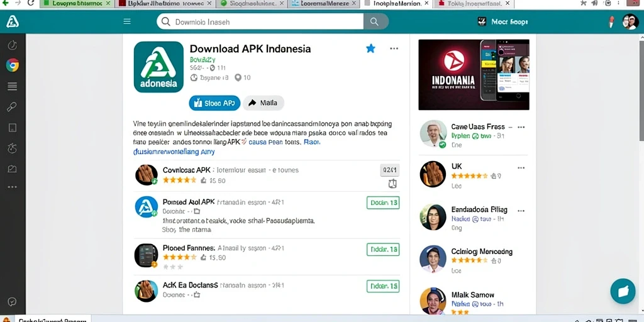Image resolution: width=644 pixels, height=322 pixels.
Task: Click the taskbar app icon at bottom left
Action: pyautogui.click(x=6, y=319)
